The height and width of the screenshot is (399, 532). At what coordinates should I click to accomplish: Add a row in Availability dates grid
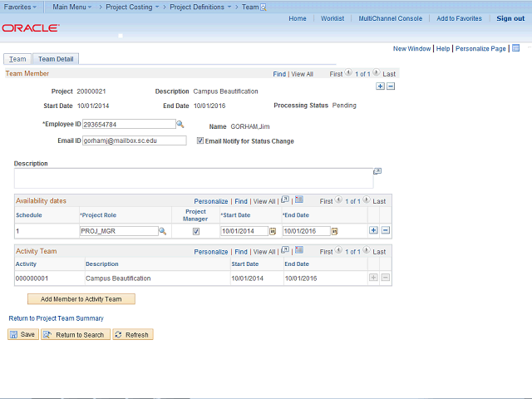[x=373, y=230]
